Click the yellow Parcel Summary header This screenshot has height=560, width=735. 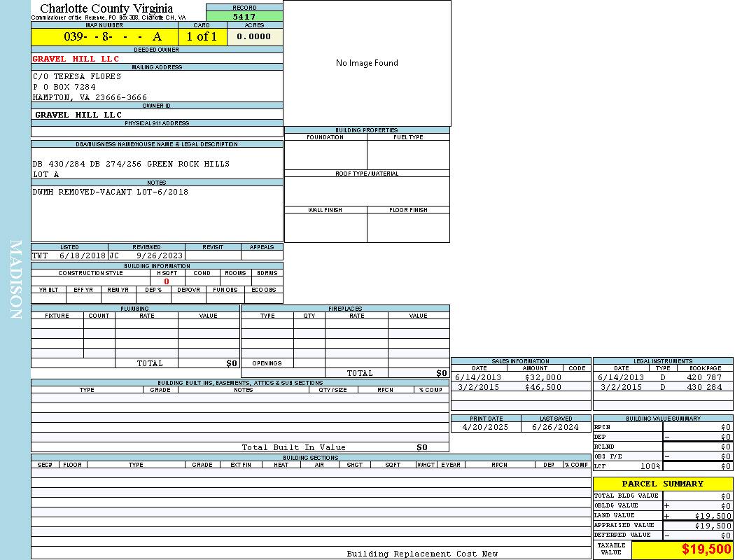pos(662,484)
